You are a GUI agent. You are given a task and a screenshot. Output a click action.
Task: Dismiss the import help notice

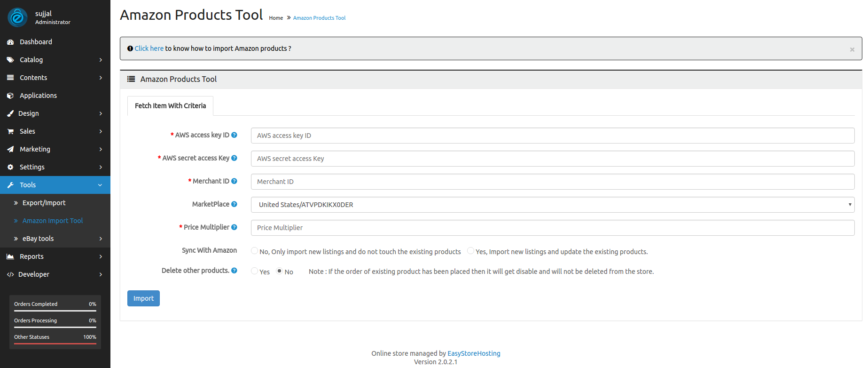(852, 49)
